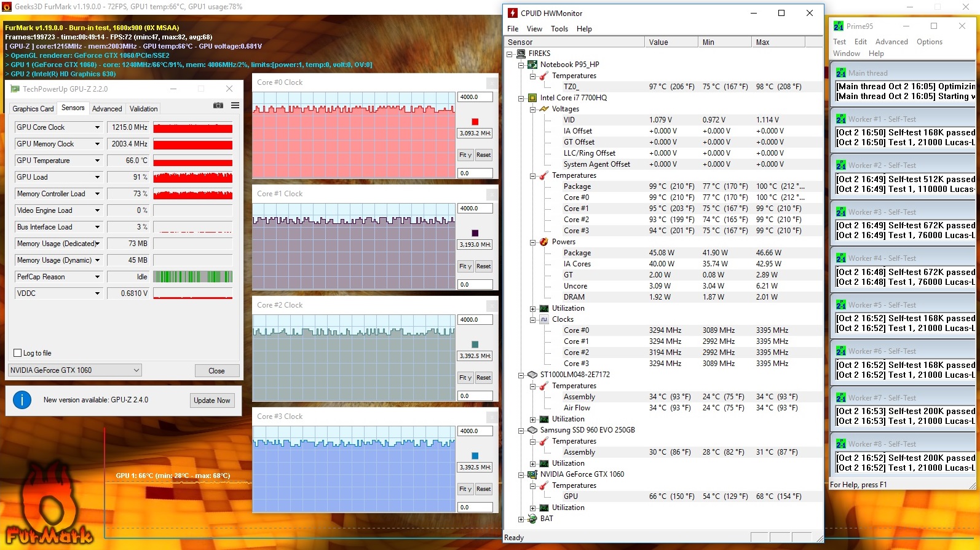The image size is (980, 550).
Task: Click Reset on Core #2 Clock graph
Action: tap(484, 378)
